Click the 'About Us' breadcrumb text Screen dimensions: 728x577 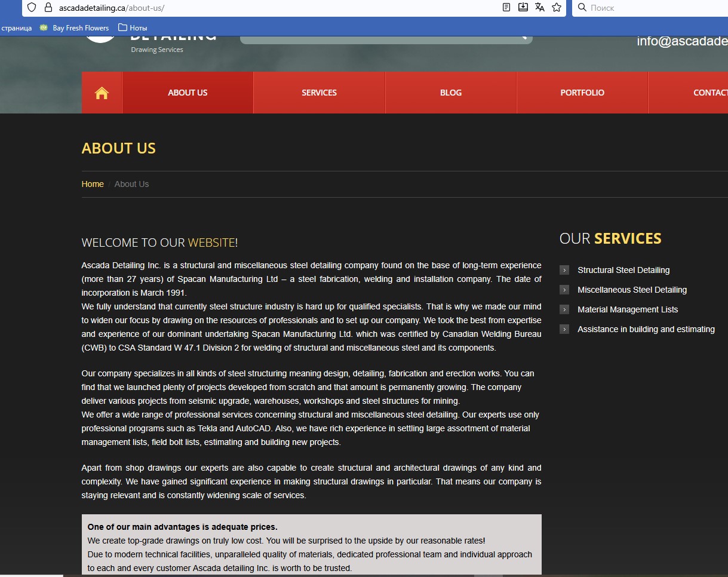131,184
